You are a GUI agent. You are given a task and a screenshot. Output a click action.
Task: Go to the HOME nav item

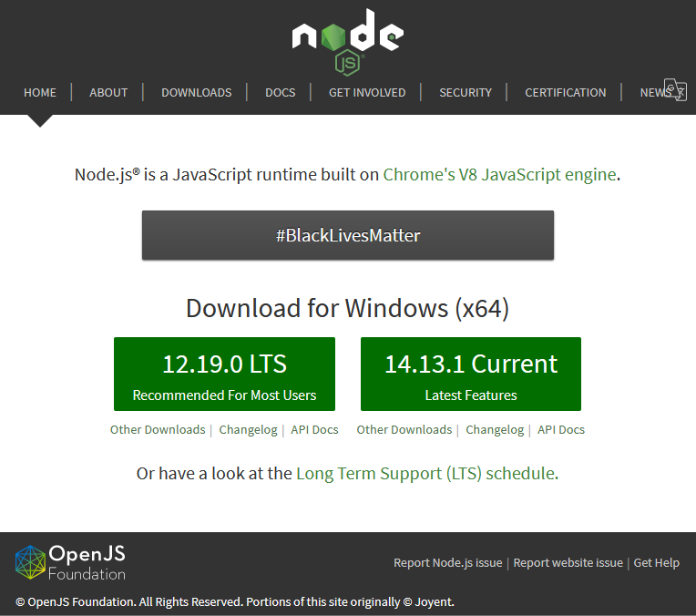click(x=40, y=92)
